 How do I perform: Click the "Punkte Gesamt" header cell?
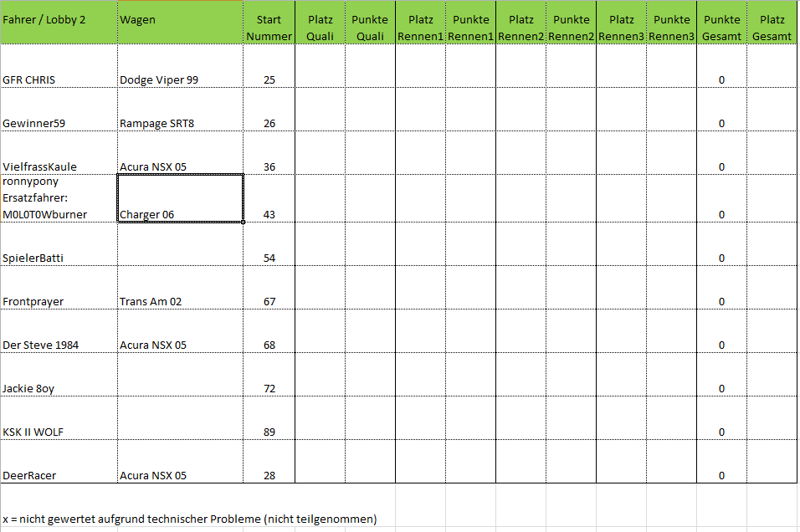[721, 28]
